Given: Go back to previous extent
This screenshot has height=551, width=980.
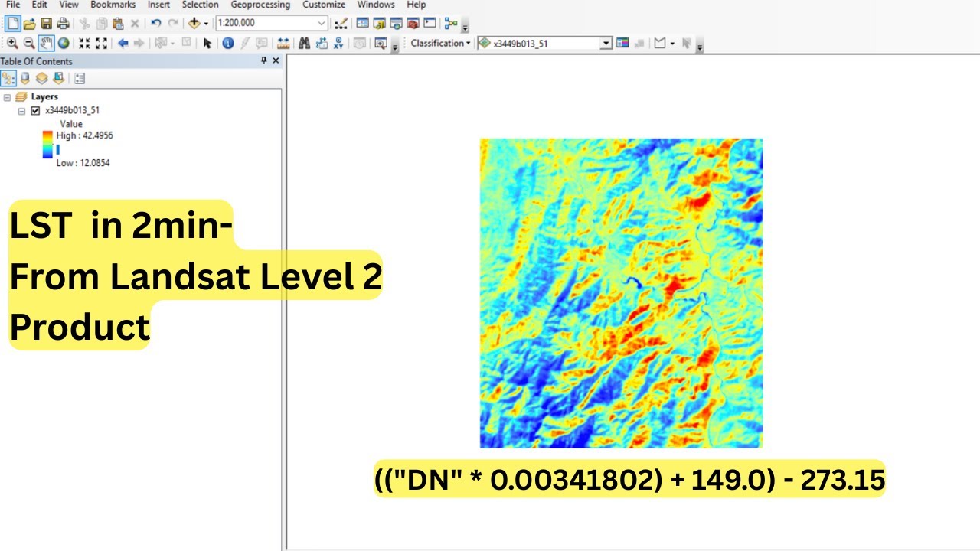Looking at the screenshot, I should [x=122, y=44].
